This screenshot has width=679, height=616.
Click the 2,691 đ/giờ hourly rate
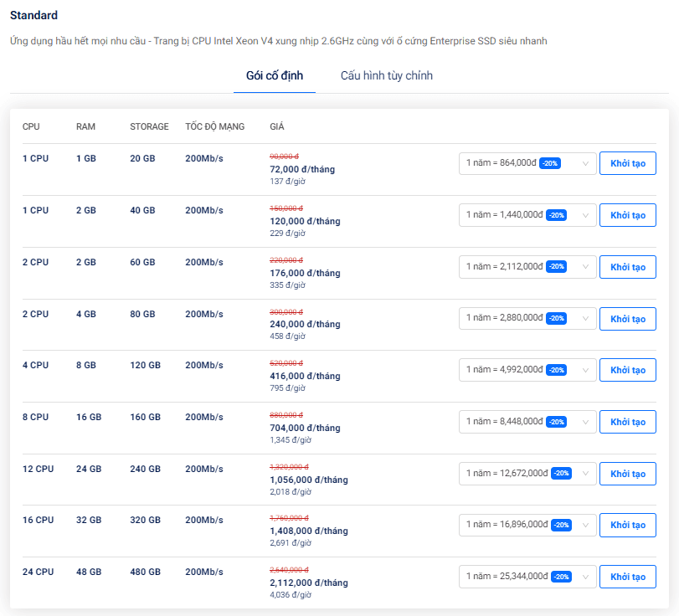click(x=291, y=543)
